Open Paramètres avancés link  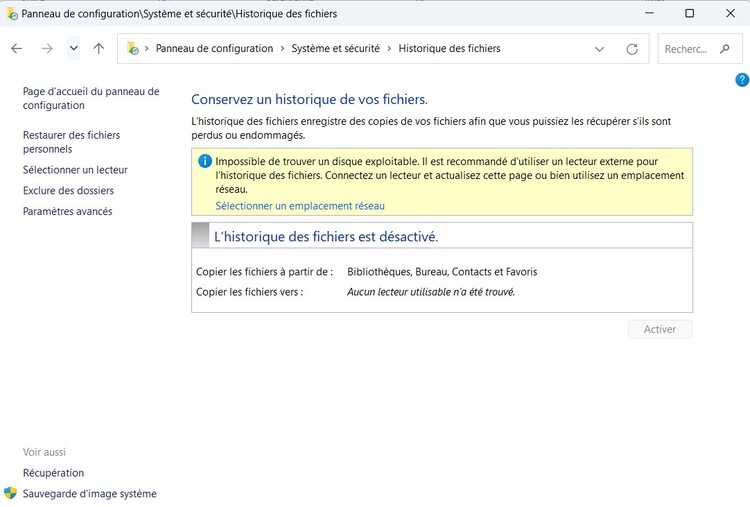pos(67,211)
